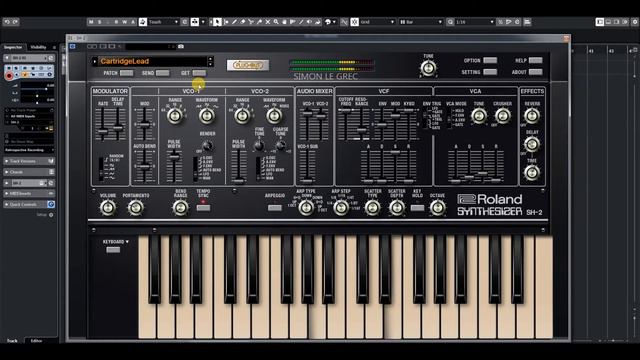The height and width of the screenshot is (360, 640).
Task: Switch to the Editor tab at bottom
Action: (x=36, y=340)
